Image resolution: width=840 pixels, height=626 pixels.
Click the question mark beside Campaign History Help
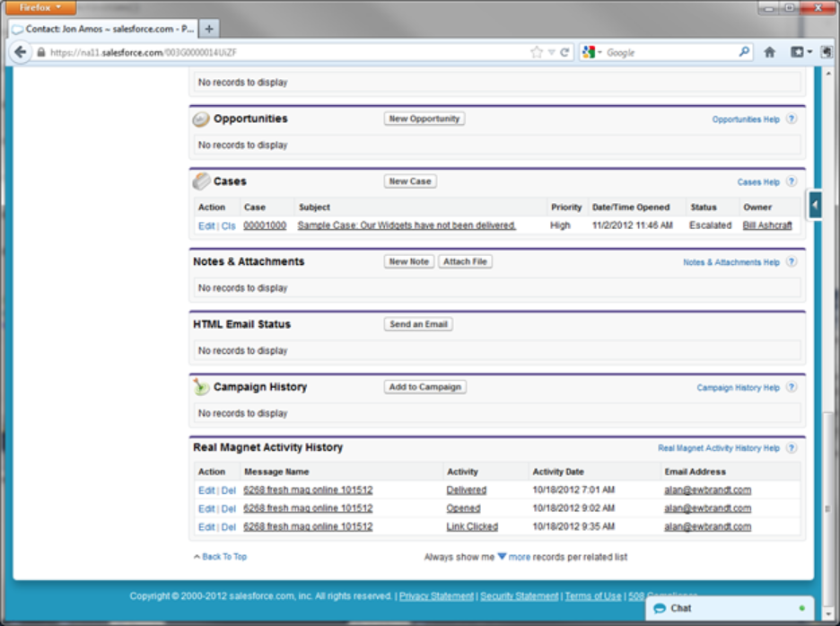click(x=792, y=387)
